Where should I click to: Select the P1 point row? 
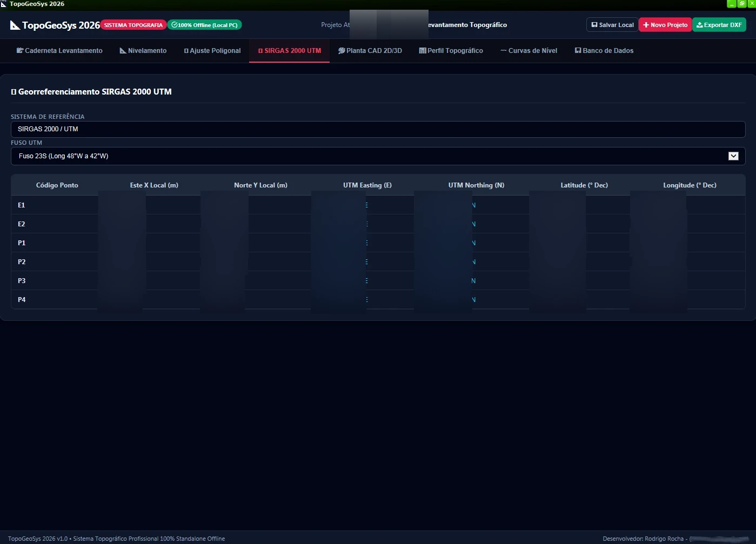click(x=378, y=243)
